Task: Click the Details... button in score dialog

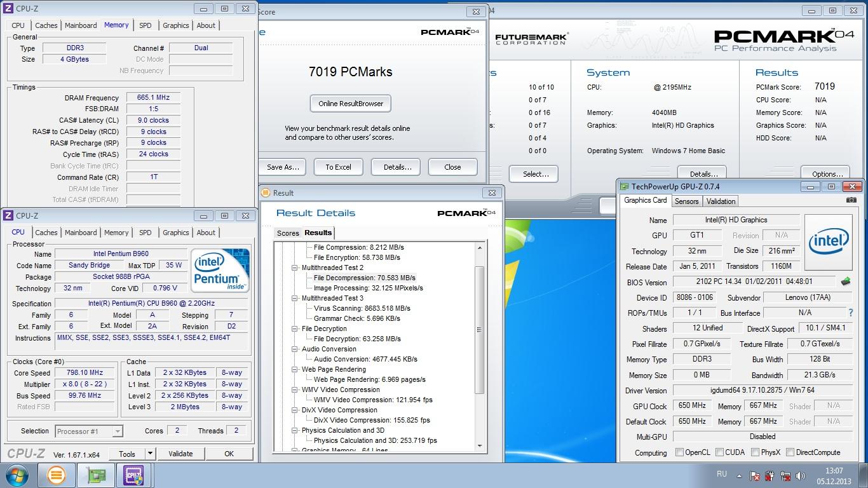Action: (397, 167)
